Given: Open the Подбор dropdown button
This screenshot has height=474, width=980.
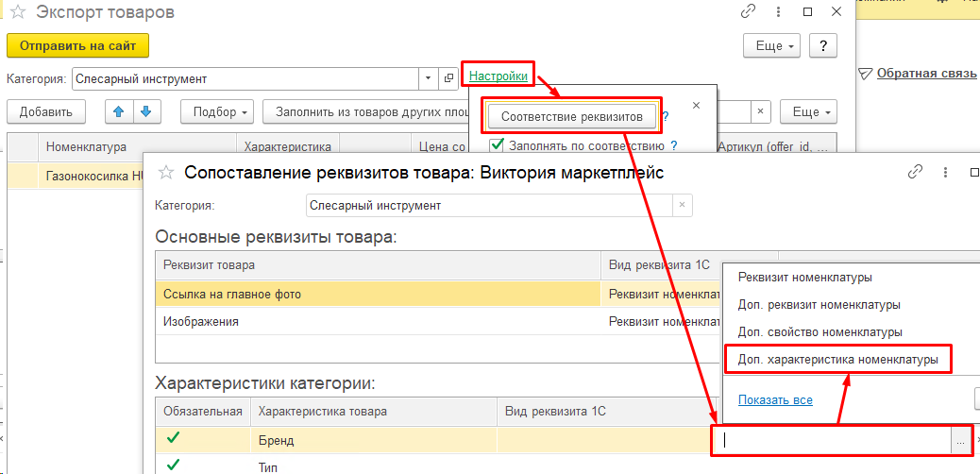Looking at the screenshot, I should tap(218, 112).
